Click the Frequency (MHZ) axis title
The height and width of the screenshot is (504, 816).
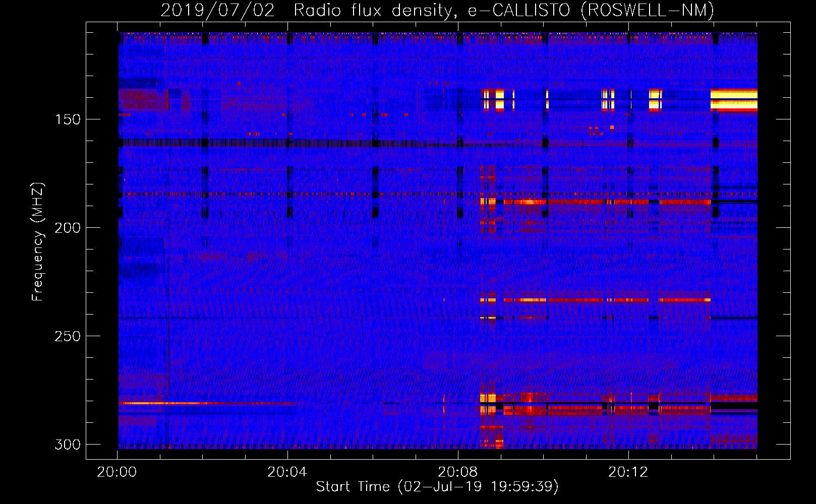(38, 241)
